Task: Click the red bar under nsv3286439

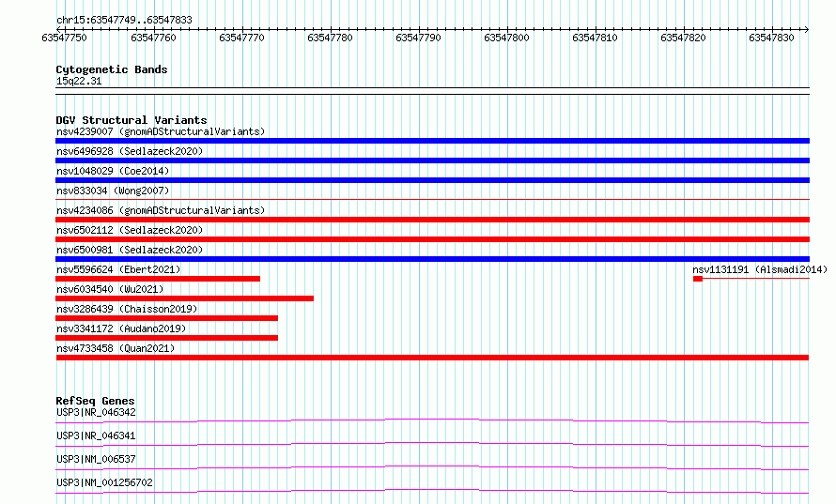Action: [x=167, y=318]
